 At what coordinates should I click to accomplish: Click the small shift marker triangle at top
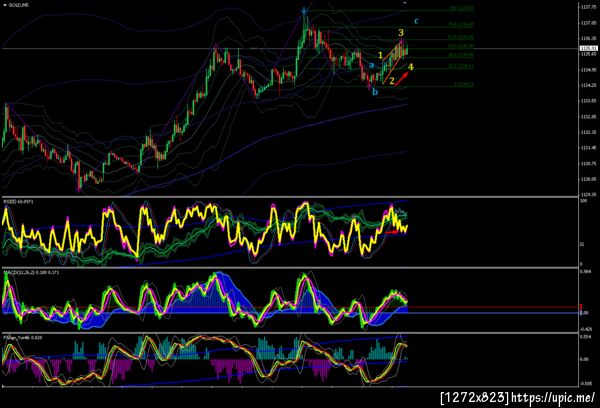(404, 3)
